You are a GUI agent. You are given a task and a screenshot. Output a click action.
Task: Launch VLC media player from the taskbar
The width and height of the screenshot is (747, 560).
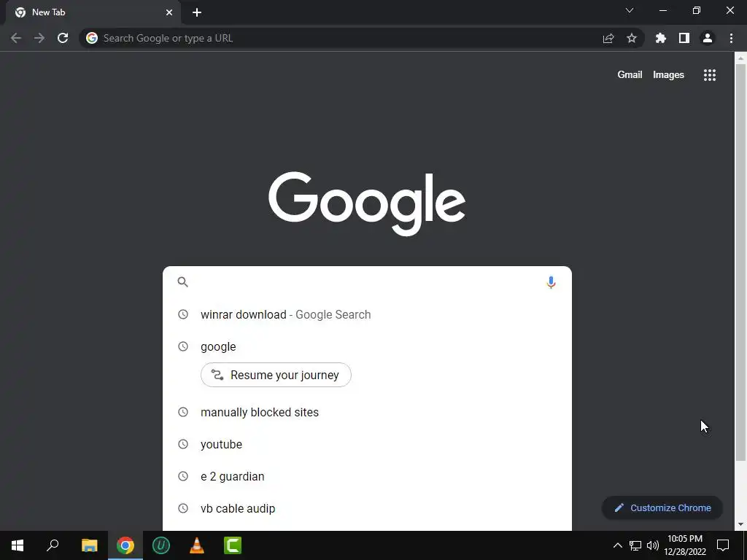[x=197, y=545]
